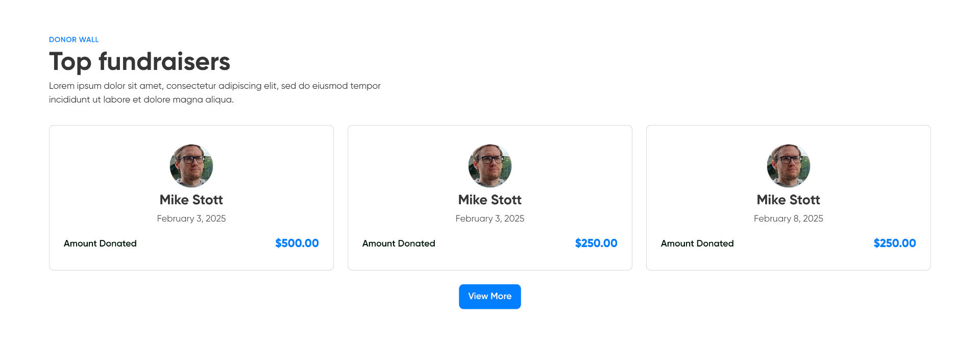Click the Amount Donated label in the February 8 card
This screenshot has height=342, width=980.
click(697, 243)
